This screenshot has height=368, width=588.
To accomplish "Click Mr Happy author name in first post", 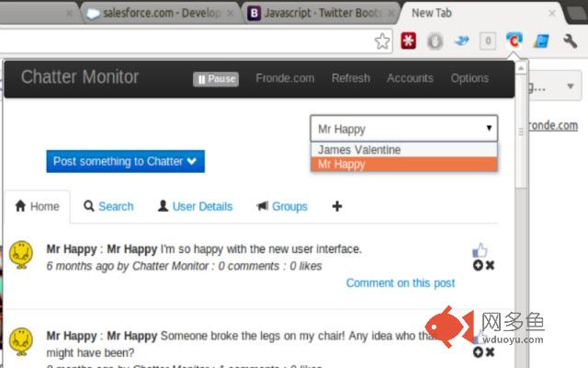I will click(x=72, y=249).
